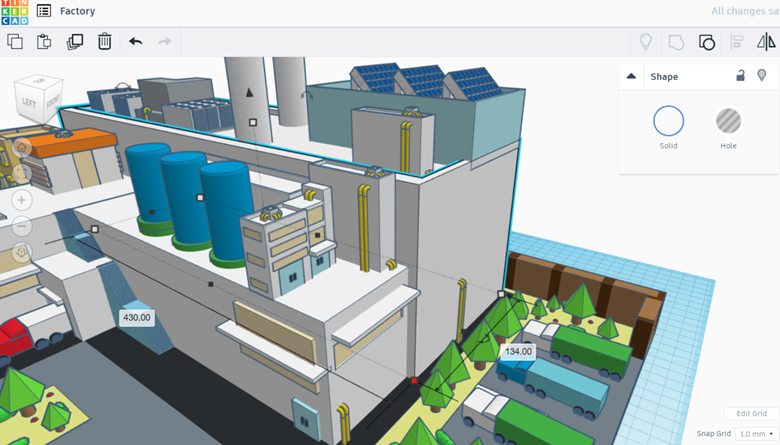Viewport: 780px width, 445px height.
Task: Open the Snap Grid 1.0 mm dropdown
Action: [757, 434]
